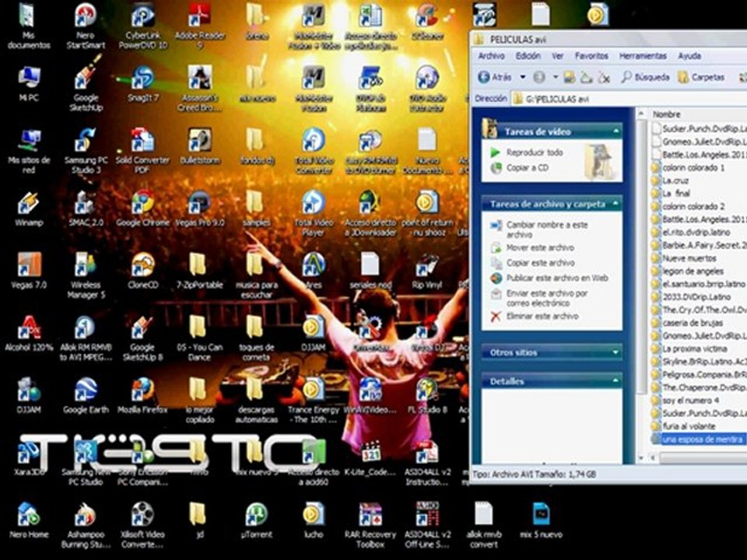
Task: Collapse the Tareas de vídeo panel
Action: coord(616,131)
